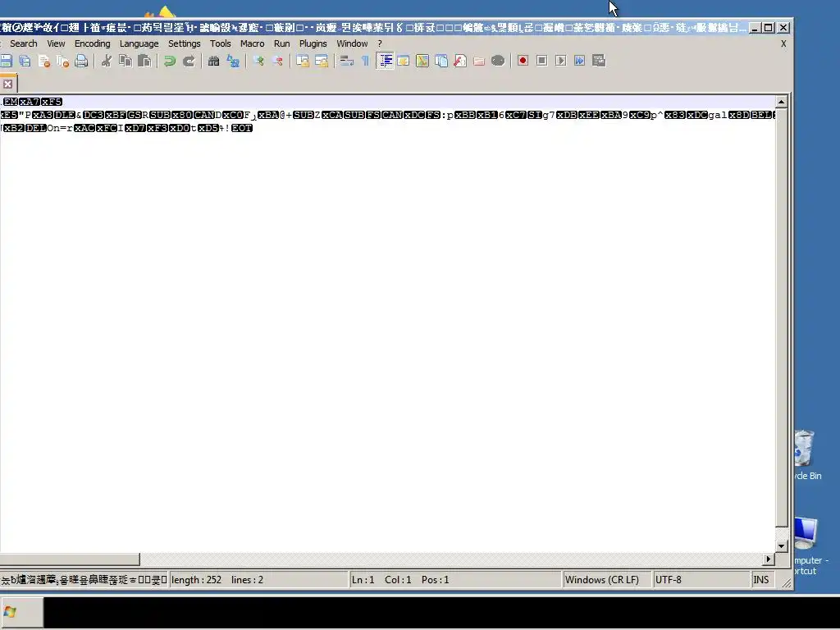
Task: Click the vertical scrollbar up arrow
Action: 782,102
